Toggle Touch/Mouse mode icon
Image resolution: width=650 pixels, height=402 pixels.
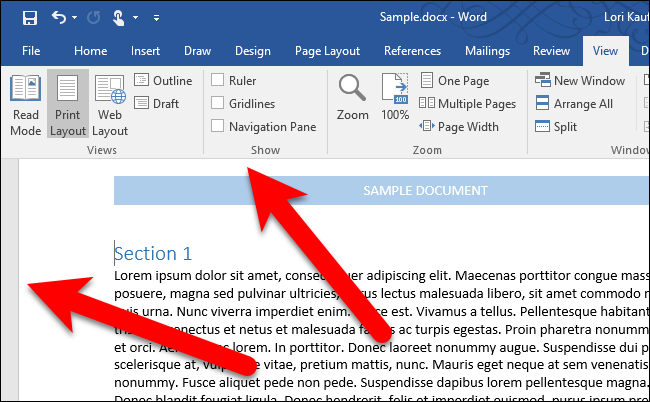pyautogui.click(x=119, y=17)
